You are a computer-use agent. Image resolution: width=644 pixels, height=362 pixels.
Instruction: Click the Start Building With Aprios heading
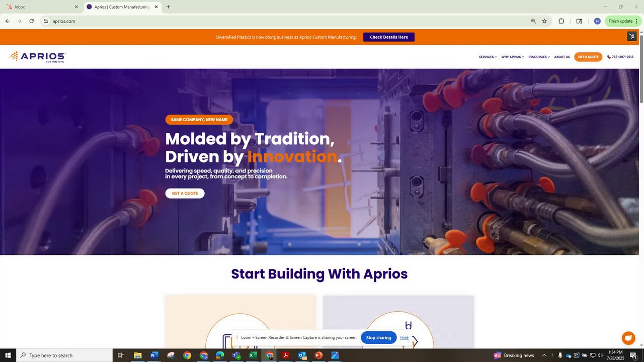[x=319, y=274]
